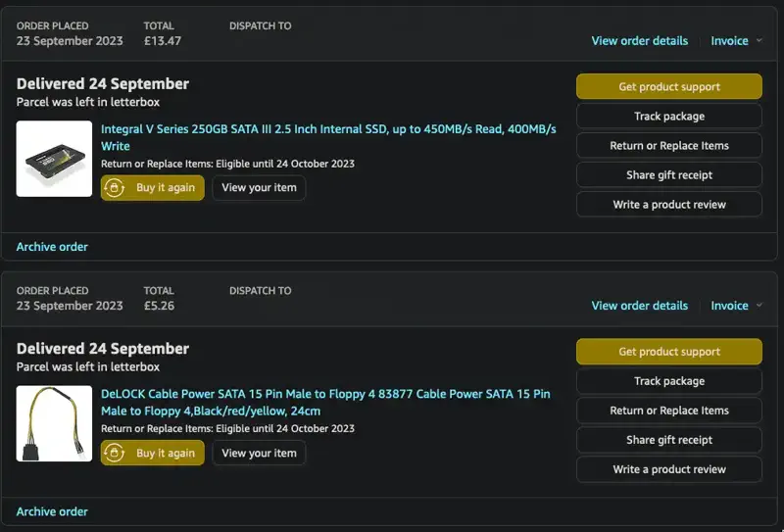This screenshot has width=784, height=532.
Task: Archive the £13.47 Integral SSD order
Action: tap(52, 247)
